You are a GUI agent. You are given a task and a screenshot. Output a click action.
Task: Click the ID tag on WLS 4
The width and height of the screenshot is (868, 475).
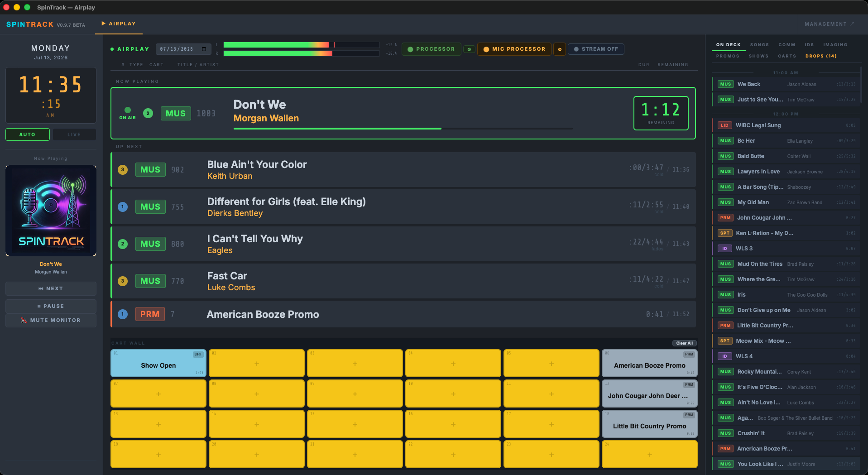coord(724,356)
